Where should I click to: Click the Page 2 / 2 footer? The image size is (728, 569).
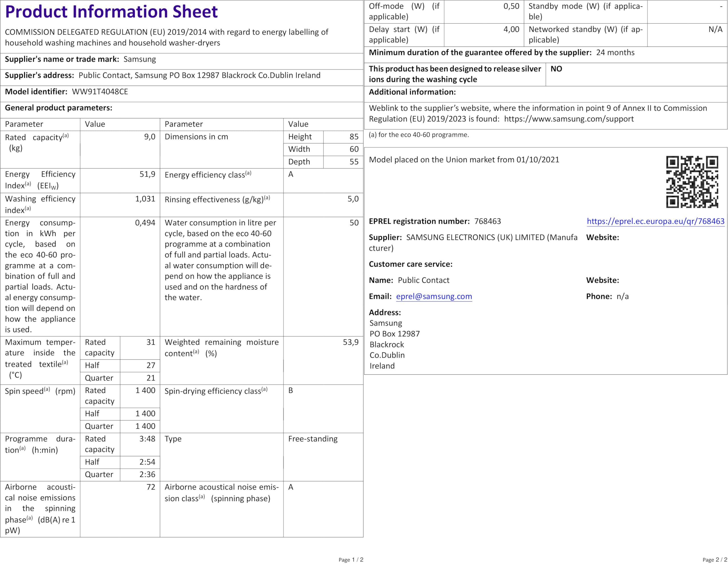coord(715,560)
